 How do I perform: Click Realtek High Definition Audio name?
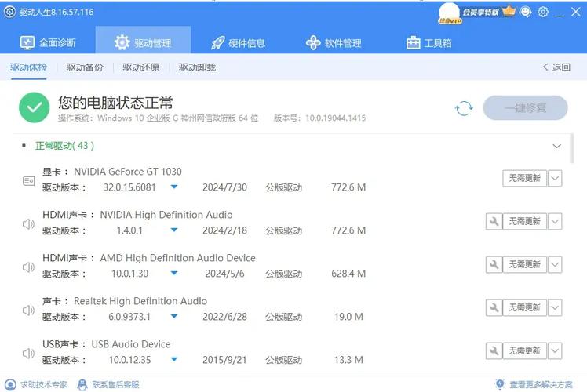click(140, 301)
